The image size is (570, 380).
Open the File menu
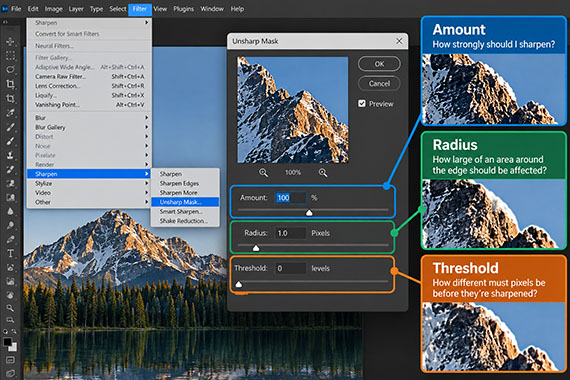click(16, 9)
